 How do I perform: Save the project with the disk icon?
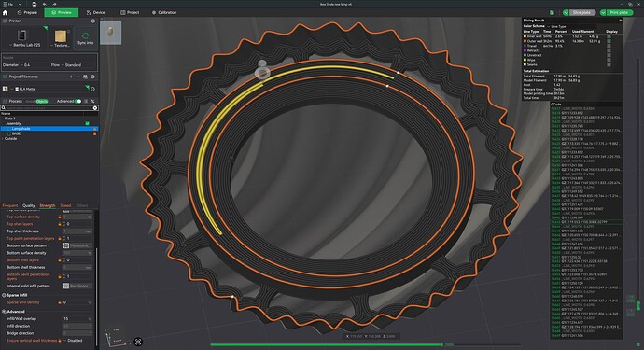click(35, 4)
